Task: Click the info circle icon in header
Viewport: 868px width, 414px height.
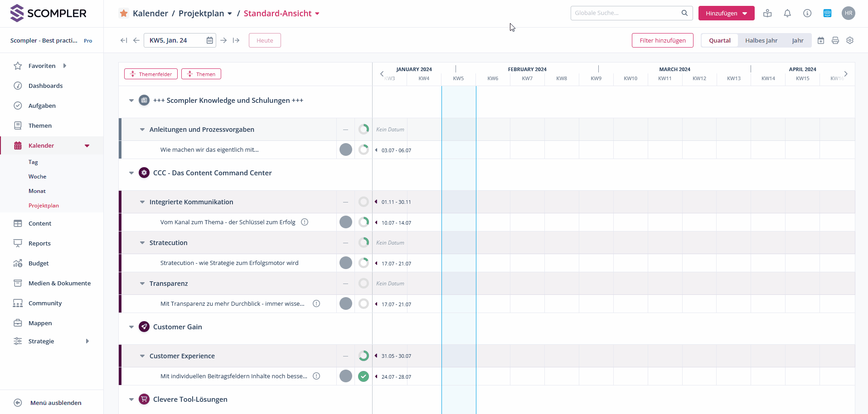Action: 807,13
